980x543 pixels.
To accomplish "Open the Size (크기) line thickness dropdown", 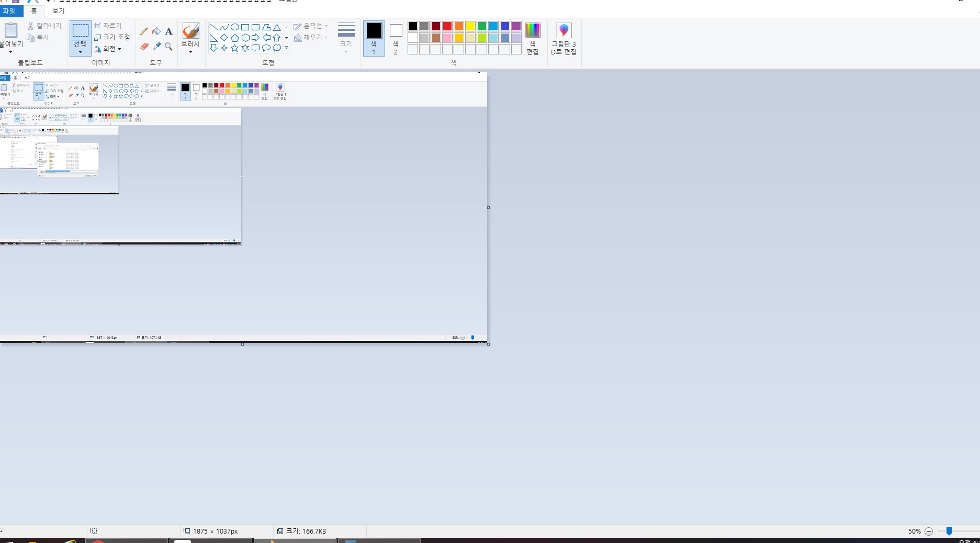I will 346,38.
